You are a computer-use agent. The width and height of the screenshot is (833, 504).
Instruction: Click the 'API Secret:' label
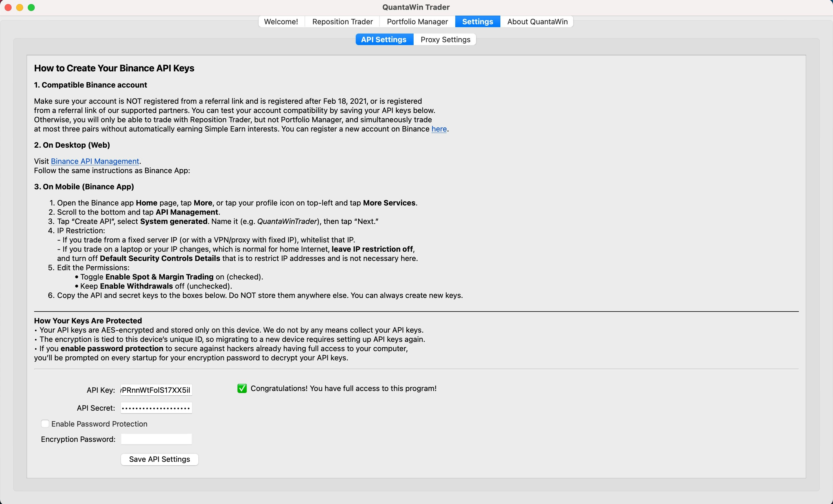(x=96, y=408)
